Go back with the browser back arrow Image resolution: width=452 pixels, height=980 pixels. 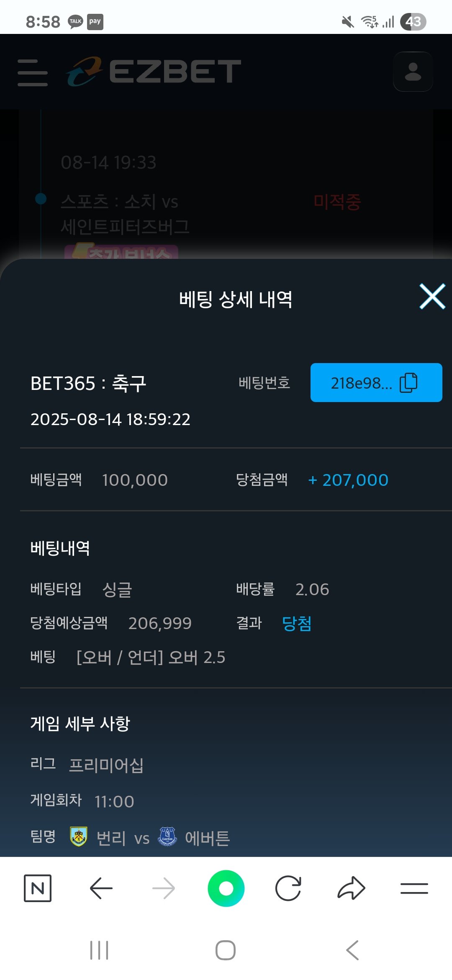101,888
